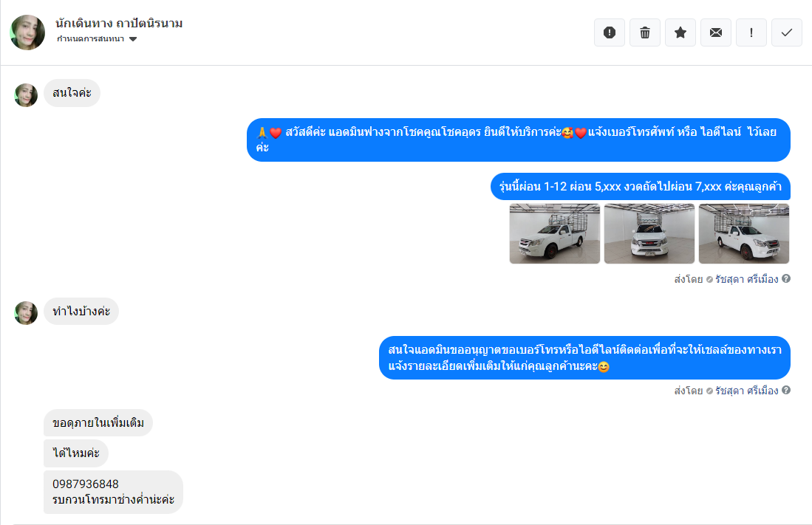Click the customer name นักเดินทาง กาปัตนิรนาม
Viewport: 812px width, 525px height.
click(119, 24)
